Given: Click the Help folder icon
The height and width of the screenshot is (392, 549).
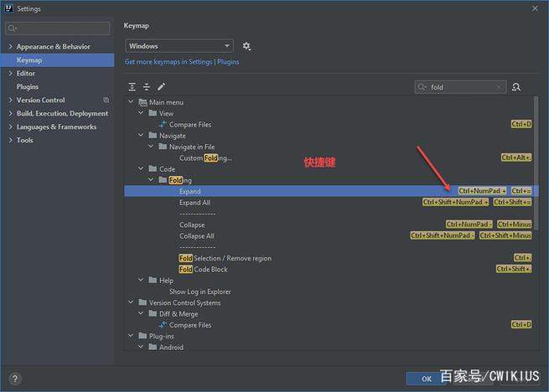Looking at the screenshot, I should pos(153,280).
